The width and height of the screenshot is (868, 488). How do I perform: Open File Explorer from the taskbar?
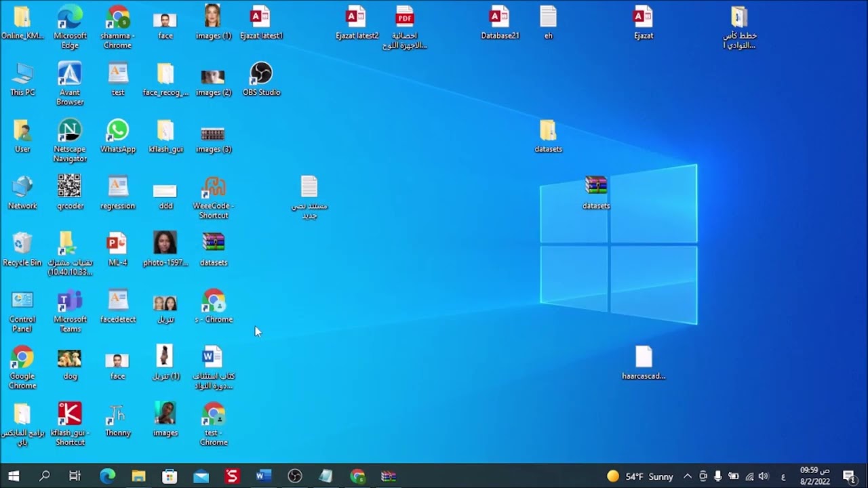coord(138,476)
